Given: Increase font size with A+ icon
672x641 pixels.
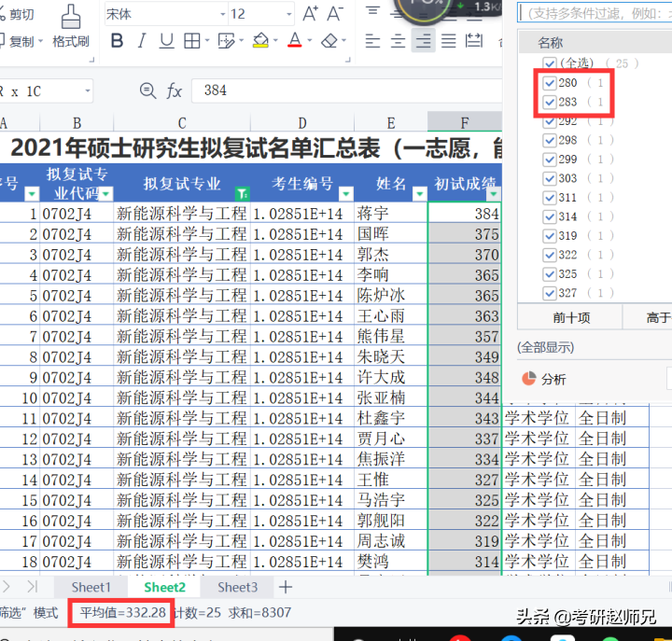Looking at the screenshot, I should click(310, 14).
